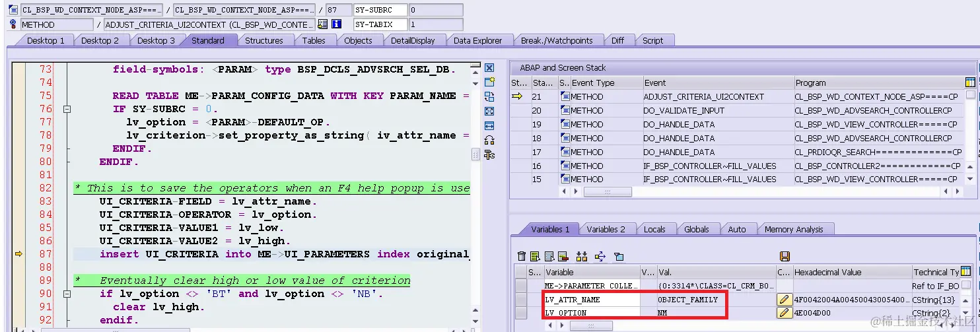Toggle the checkbox at the end of the ME->PARAMETER row
The image size is (980, 332).
pos(966,285)
